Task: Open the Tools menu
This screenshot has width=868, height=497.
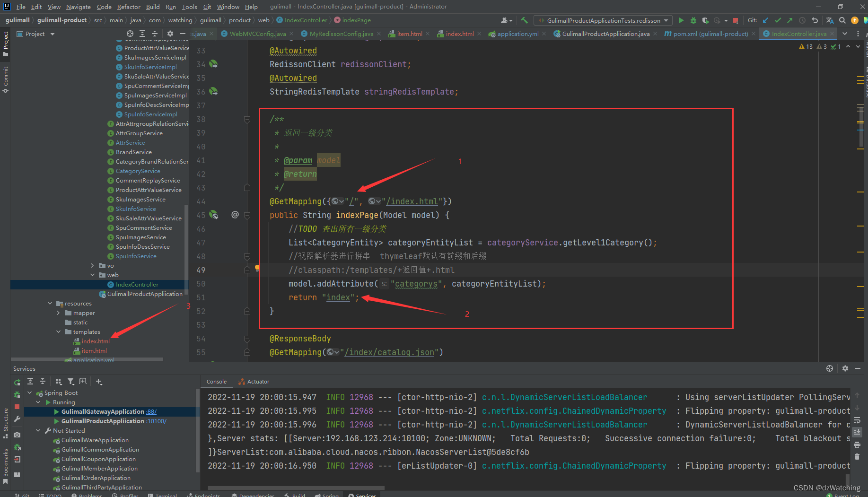Action: pos(189,7)
